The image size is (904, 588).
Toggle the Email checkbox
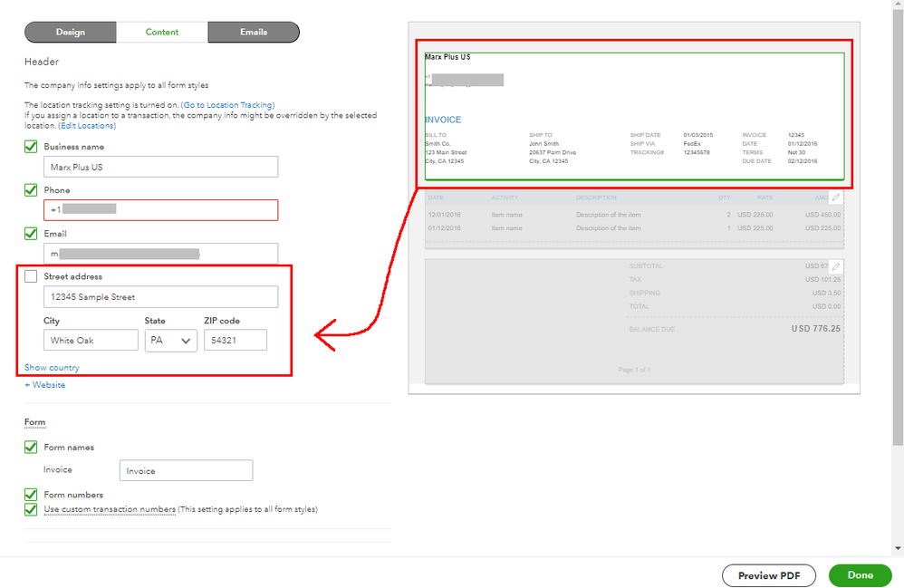[31, 234]
